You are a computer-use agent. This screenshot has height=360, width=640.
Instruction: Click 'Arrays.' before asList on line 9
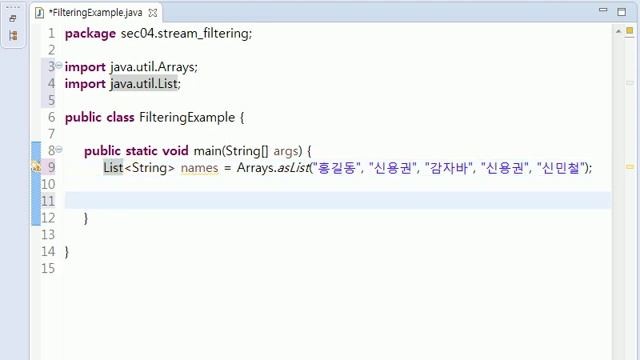pyautogui.click(x=257, y=167)
